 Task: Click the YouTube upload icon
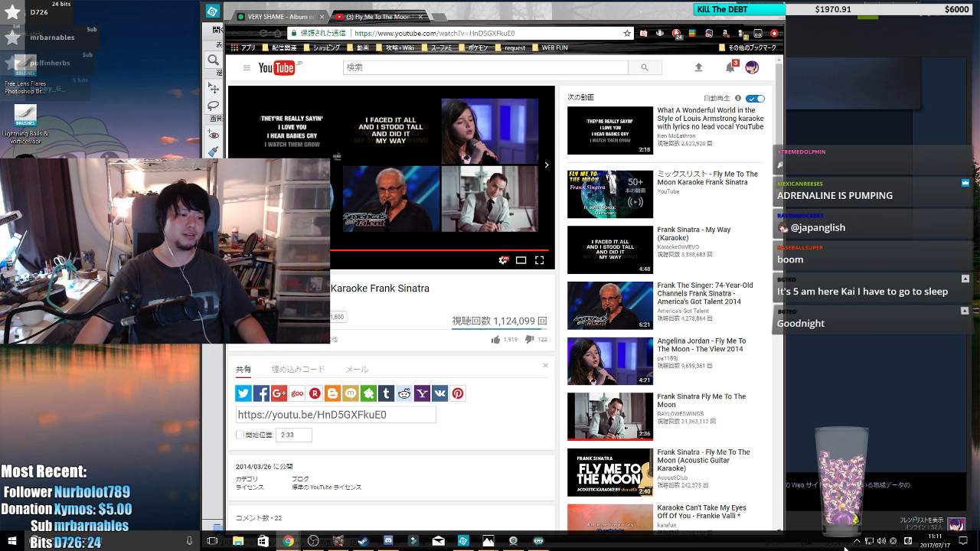click(698, 67)
